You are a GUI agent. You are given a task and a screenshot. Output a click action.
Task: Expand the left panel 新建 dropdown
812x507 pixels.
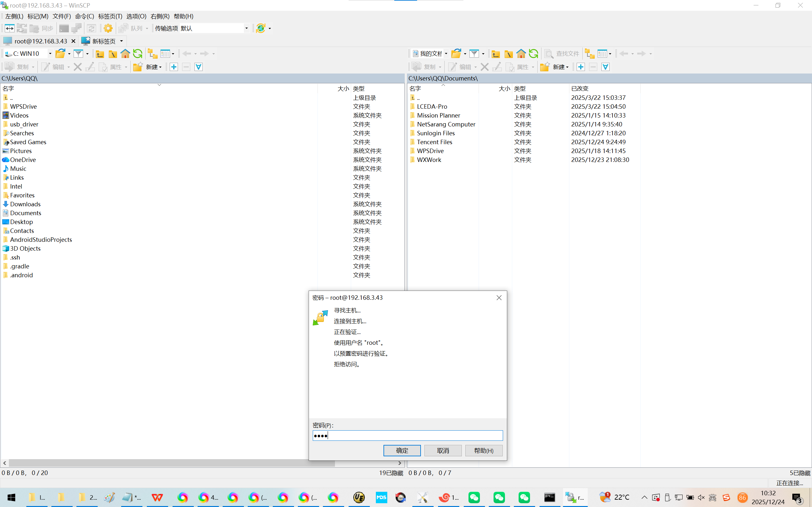coord(160,67)
